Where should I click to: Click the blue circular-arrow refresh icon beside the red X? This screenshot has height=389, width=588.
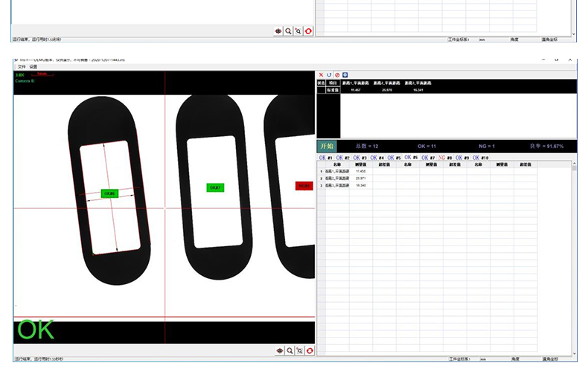point(329,75)
